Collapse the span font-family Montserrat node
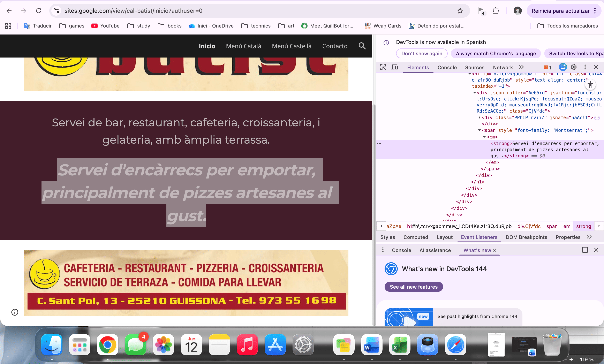Screen dimensions: 604x364 [480, 130]
